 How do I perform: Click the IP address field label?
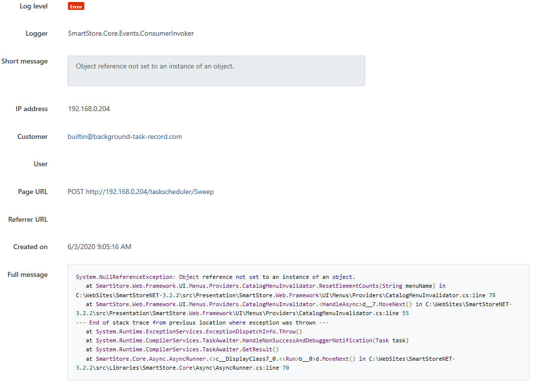pos(32,108)
